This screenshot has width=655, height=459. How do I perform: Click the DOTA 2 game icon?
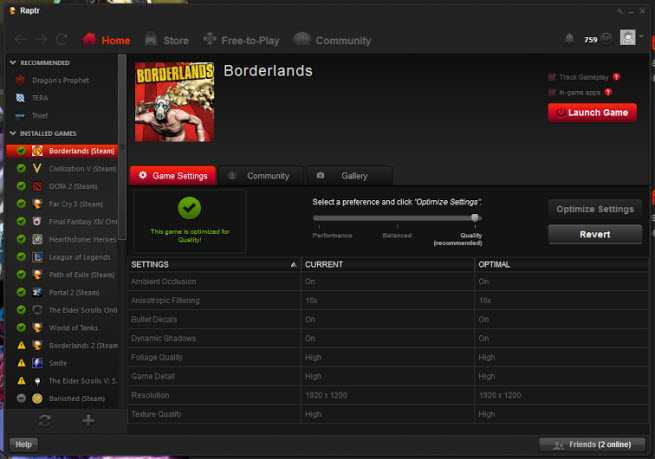coord(37,186)
